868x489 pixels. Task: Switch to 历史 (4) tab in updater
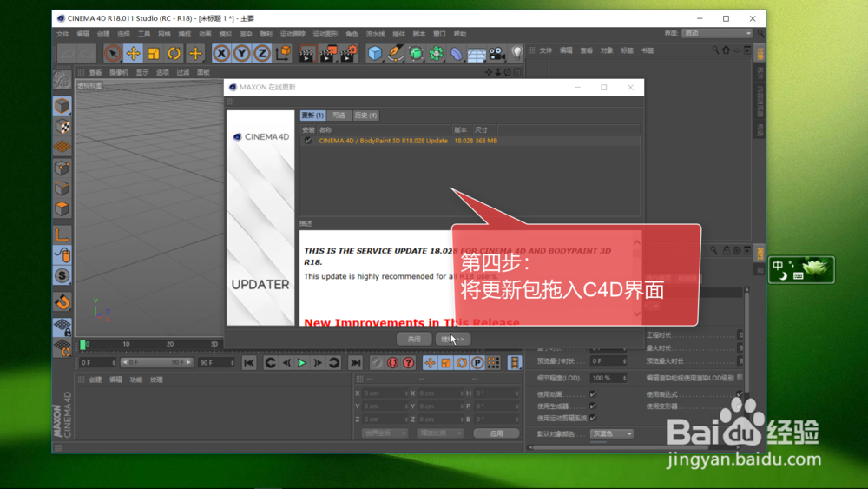point(366,116)
